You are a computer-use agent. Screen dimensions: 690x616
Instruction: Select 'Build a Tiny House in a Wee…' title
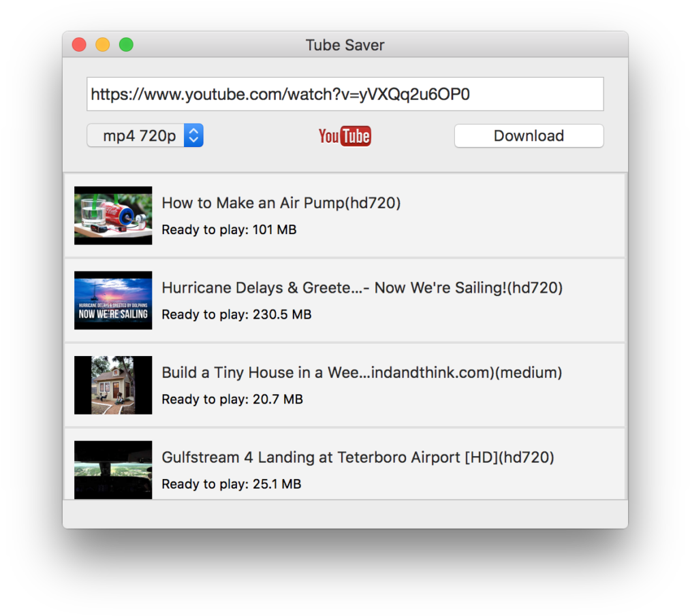point(362,372)
